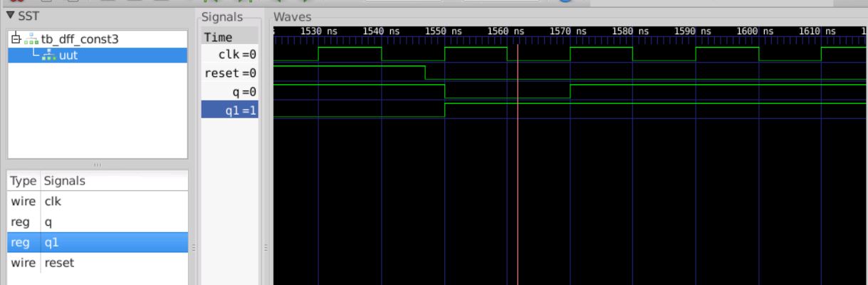Click the 1550 ns label on ruler
This screenshot has width=868, height=285.
point(444,31)
